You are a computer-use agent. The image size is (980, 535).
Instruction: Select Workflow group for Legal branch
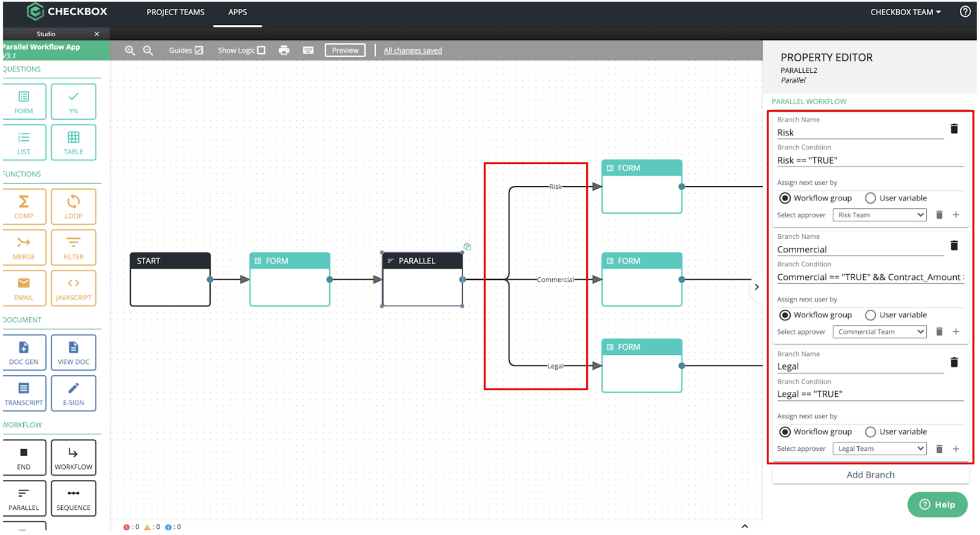(785, 432)
